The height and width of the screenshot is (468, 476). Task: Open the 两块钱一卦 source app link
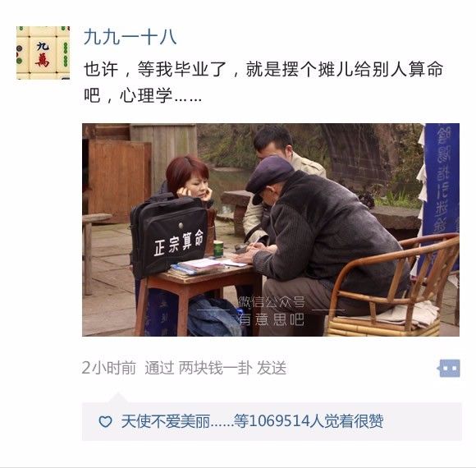(x=216, y=368)
